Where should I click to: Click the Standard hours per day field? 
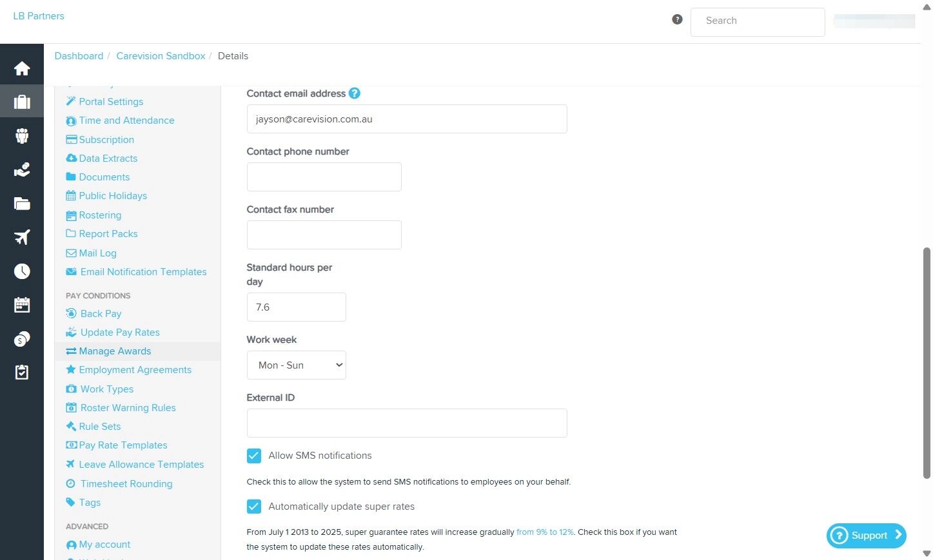click(x=297, y=307)
